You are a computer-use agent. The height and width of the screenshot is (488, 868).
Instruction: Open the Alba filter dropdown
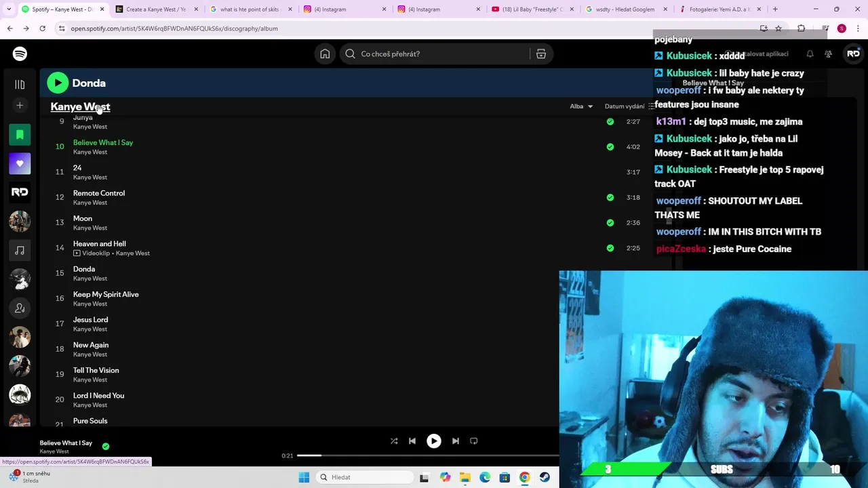click(x=581, y=106)
